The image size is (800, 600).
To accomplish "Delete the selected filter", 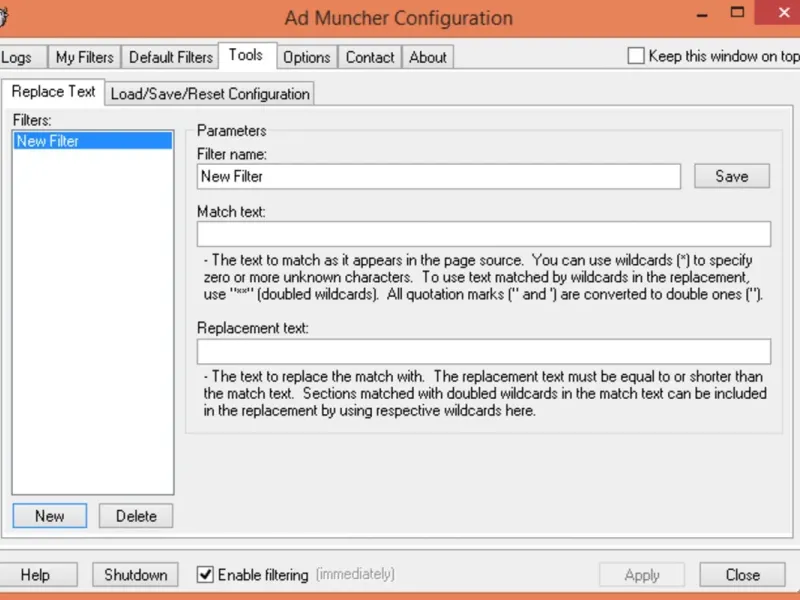I will [x=136, y=516].
